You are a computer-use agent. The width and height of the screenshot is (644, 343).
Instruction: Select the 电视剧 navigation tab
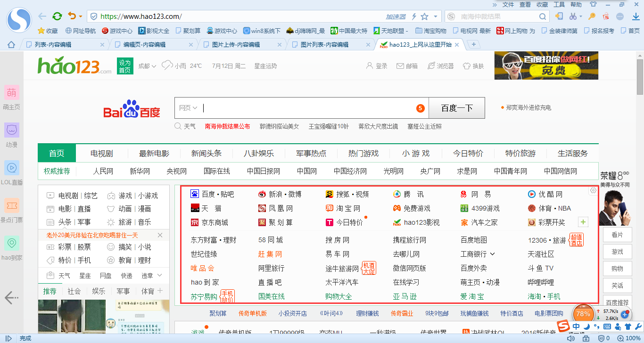102,153
